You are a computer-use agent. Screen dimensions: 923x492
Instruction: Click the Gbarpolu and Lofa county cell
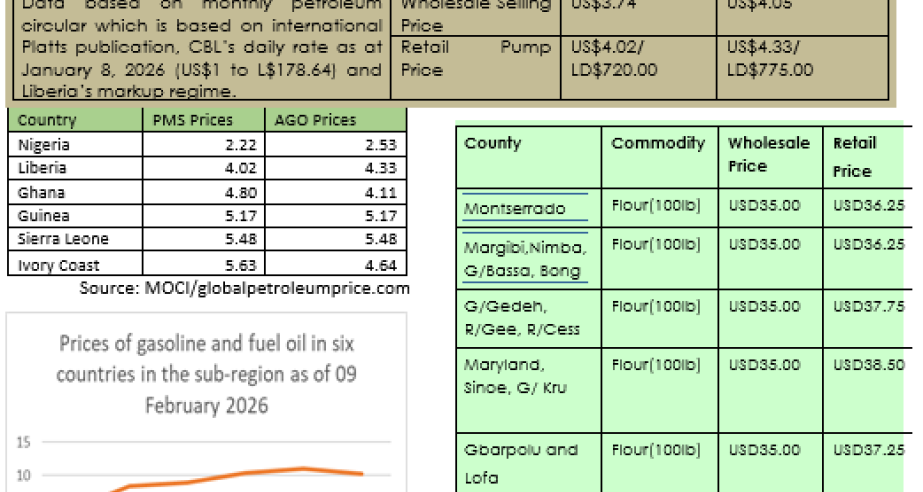pyautogui.click(x=521, y=463)
